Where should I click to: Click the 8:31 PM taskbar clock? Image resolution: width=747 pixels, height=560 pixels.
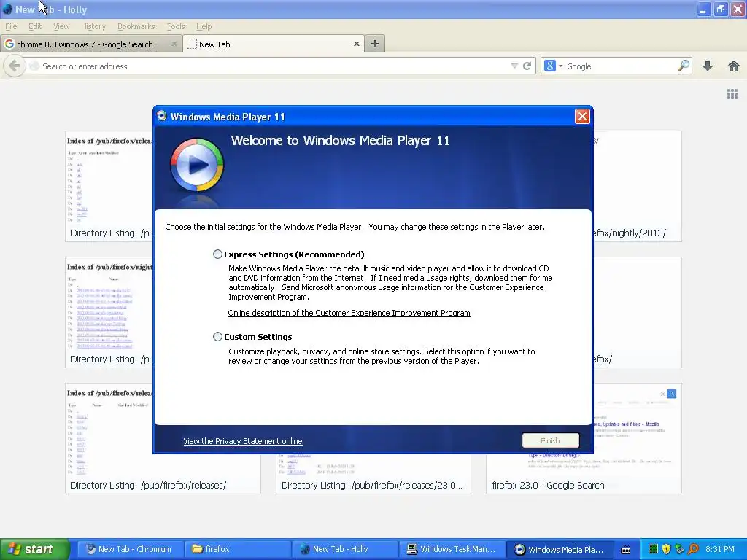click(x=720, y=549)
